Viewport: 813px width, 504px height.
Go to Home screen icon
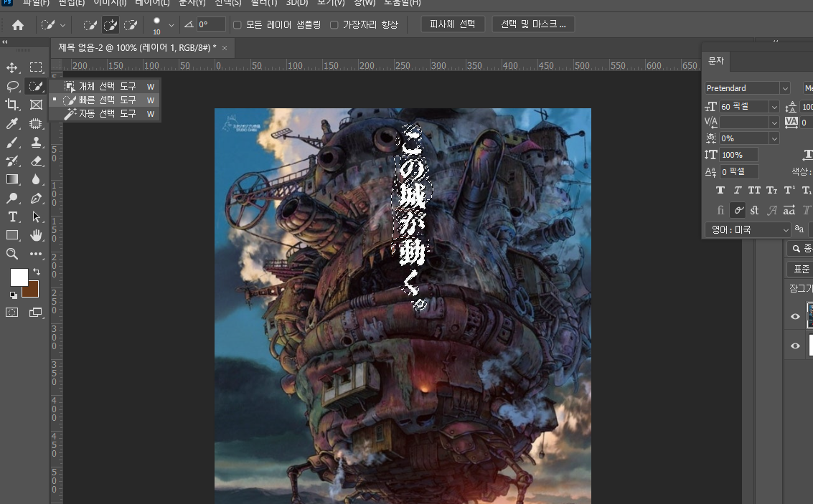pyautogui.click(x=18, y=25)
